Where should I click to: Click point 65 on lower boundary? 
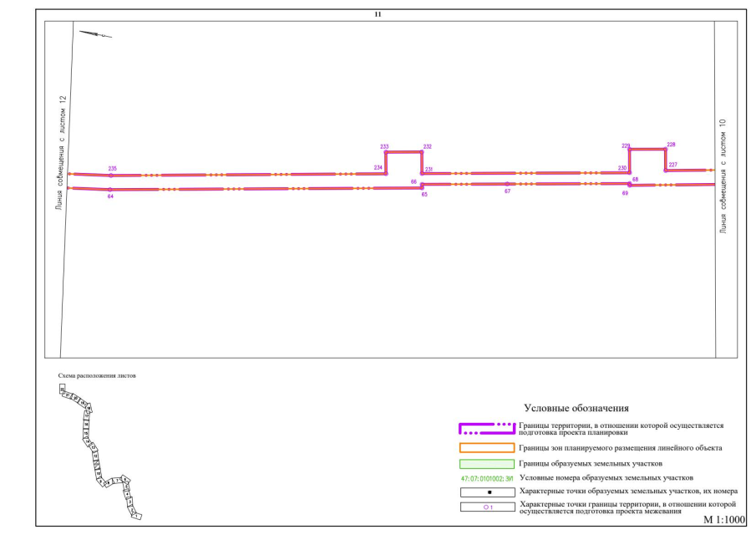coord(422,188)
